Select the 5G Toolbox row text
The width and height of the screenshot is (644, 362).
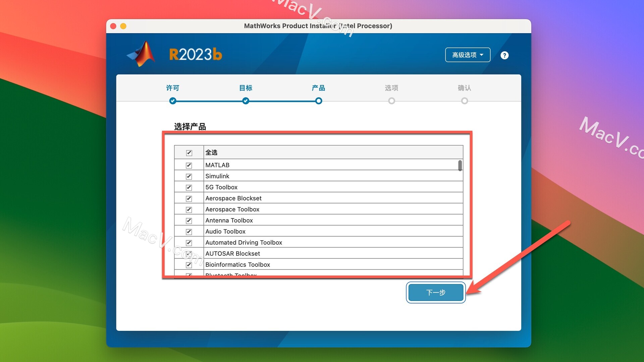click(x=221, y=187)
